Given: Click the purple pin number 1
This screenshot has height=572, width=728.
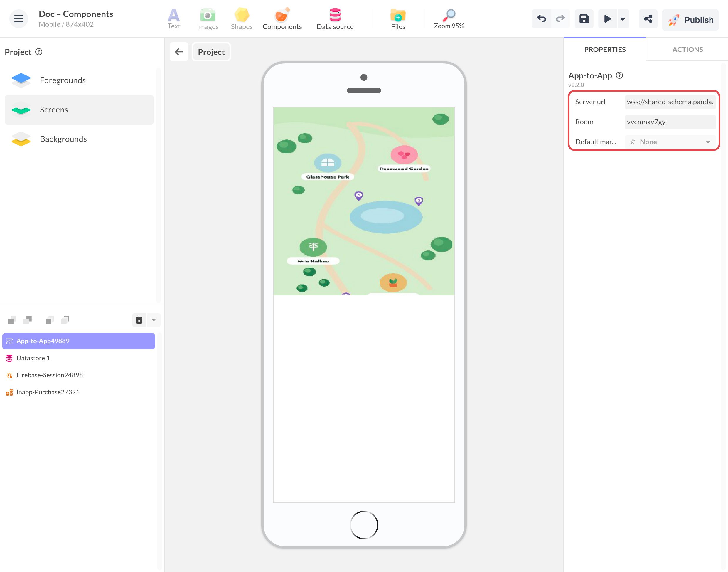Looking at the screenshot, I should [x=358, y=196].
